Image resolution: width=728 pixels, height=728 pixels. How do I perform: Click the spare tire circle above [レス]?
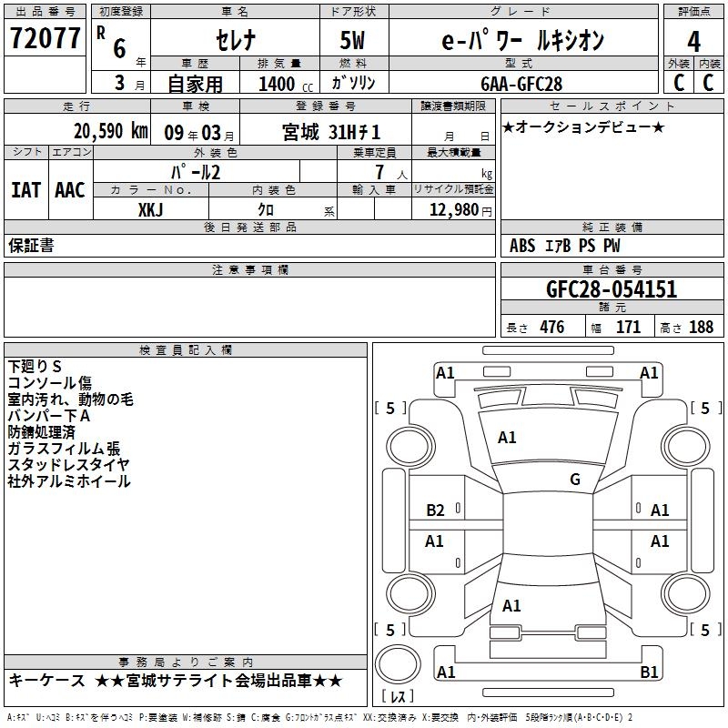click(398, 664)
